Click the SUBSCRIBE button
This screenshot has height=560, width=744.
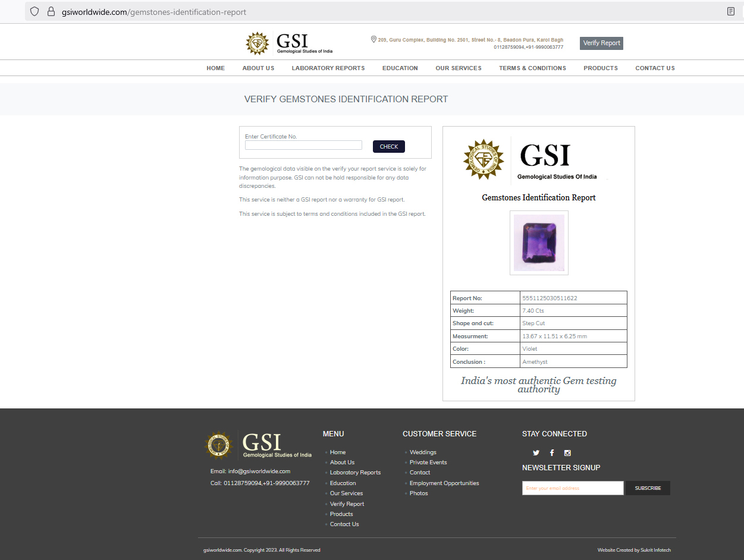[648, 488]
